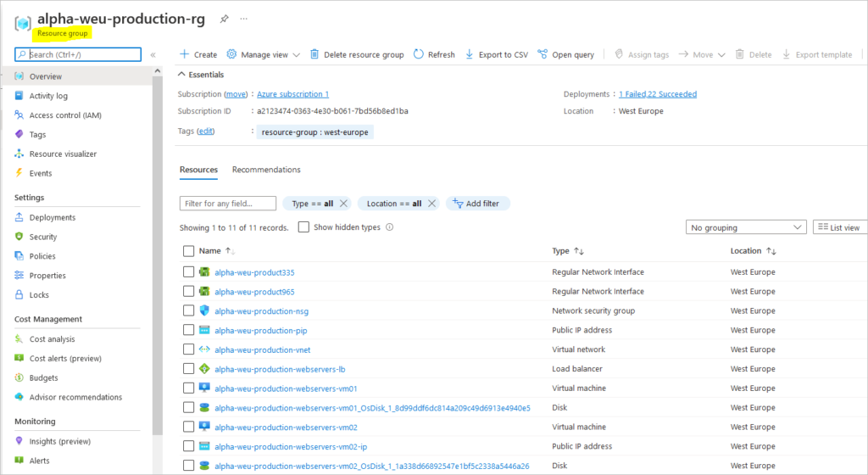Click the Assign tags icon
This screenshot has width=868, height=475.
pyautogui.click(x=619, y=54)
